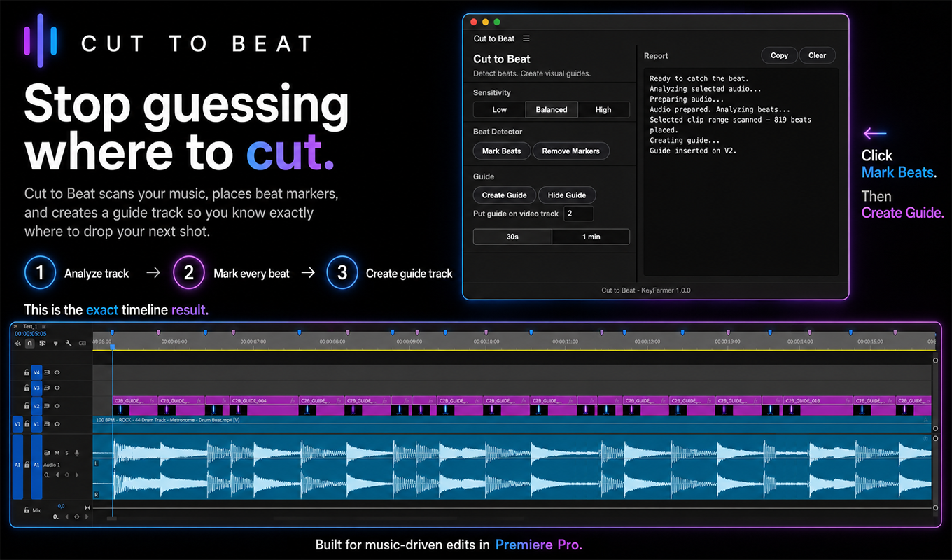Mute Audio 1 with M button
Image resolution: width=952 pixels, height=560 pixels.
click(x=57, y=453)
